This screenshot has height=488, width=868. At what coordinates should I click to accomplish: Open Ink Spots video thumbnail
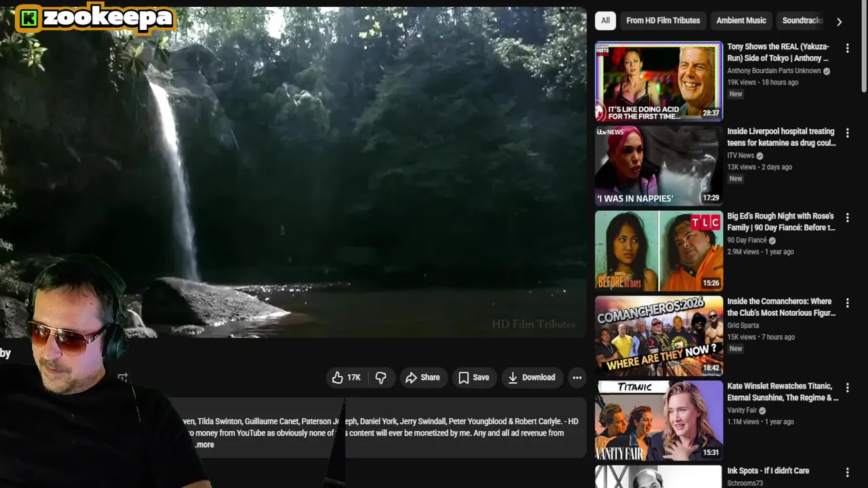point(658,476)
